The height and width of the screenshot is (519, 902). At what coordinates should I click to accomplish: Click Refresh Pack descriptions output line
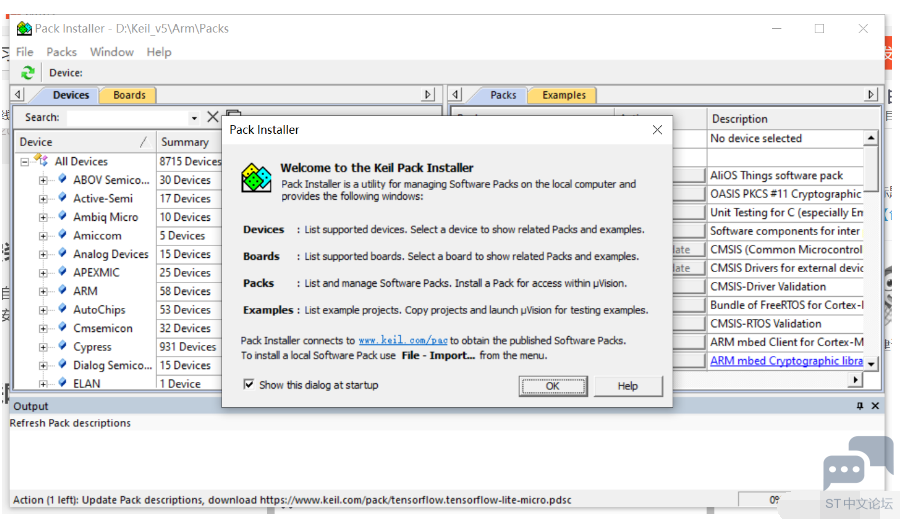(x=70, y=423)
